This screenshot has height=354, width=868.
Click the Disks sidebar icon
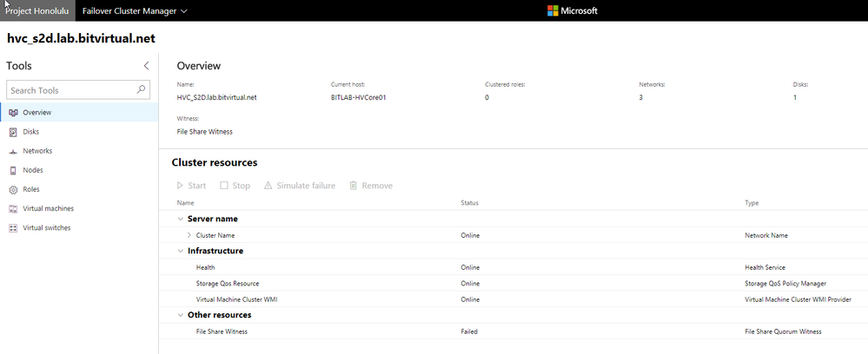14,132
